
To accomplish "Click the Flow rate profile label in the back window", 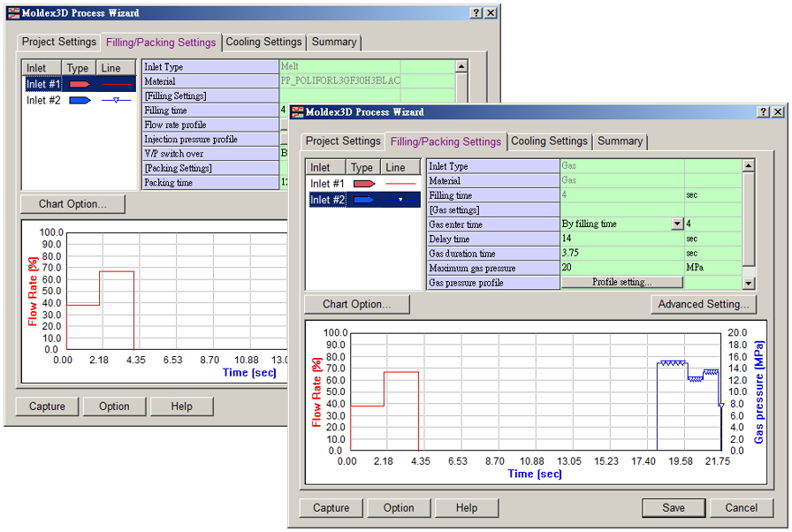I will (175, 125).
